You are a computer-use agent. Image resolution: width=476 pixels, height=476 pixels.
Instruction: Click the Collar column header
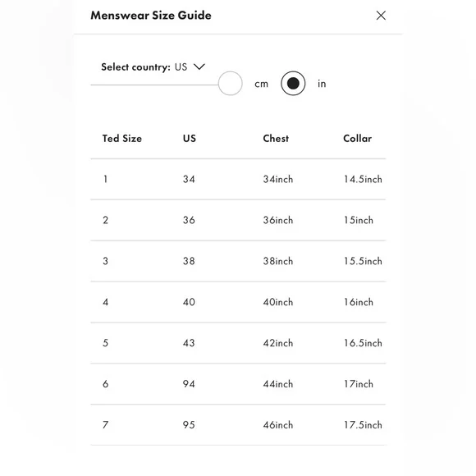coord(357,139)
